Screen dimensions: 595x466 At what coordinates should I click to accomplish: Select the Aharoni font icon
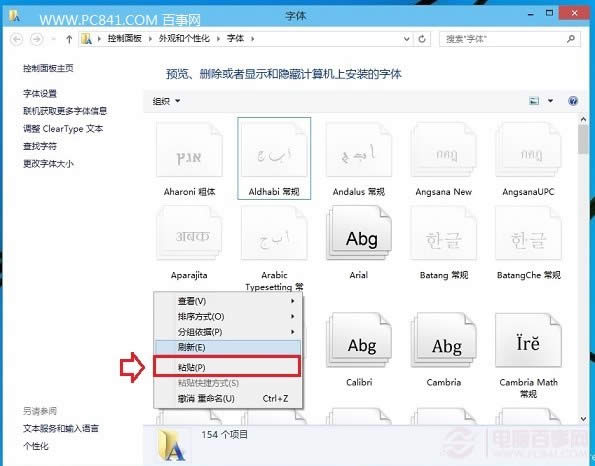tap(189, 150)
